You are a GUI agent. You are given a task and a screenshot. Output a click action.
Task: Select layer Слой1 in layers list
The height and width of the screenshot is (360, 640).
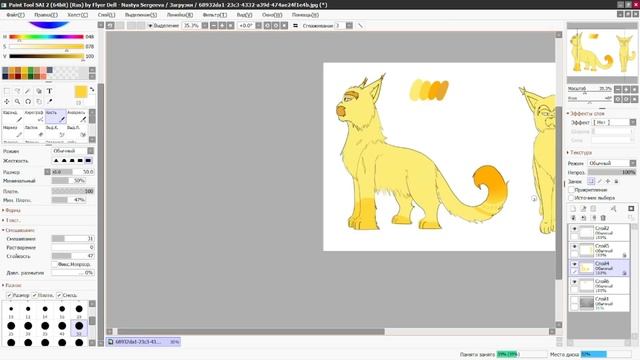coord(599,303)
